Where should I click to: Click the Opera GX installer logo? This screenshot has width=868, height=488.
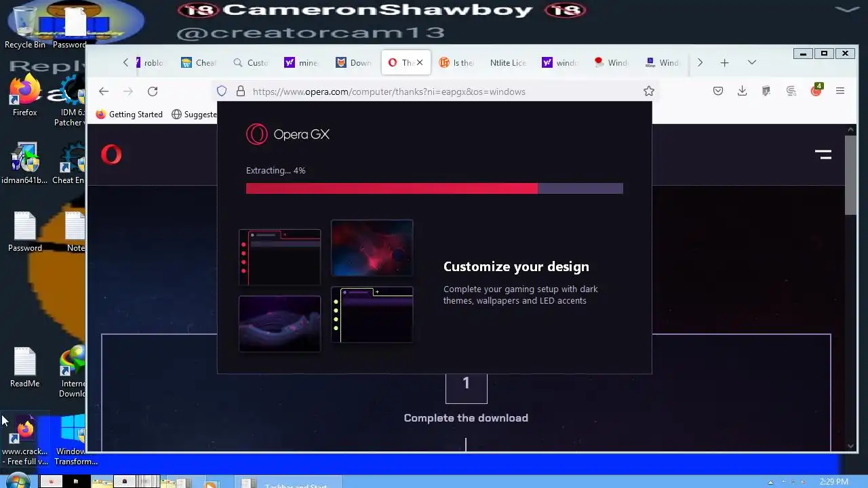coord(288,134)
